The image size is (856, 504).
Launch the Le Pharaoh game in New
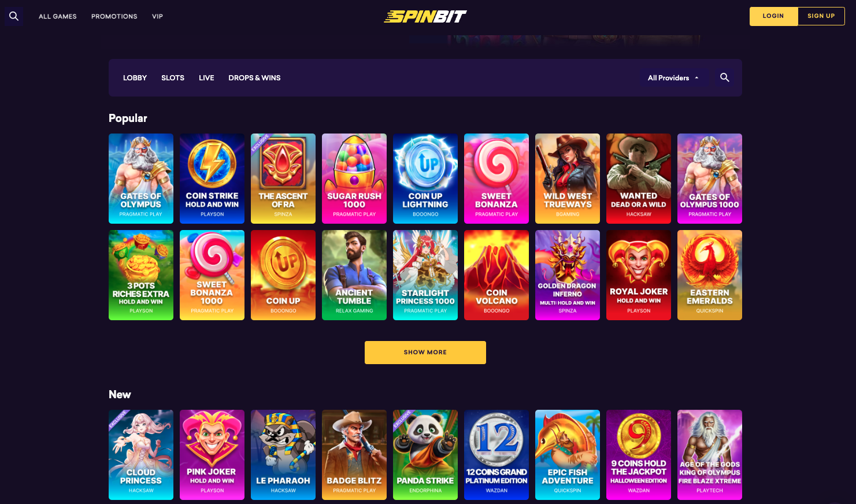coord(283,455)
